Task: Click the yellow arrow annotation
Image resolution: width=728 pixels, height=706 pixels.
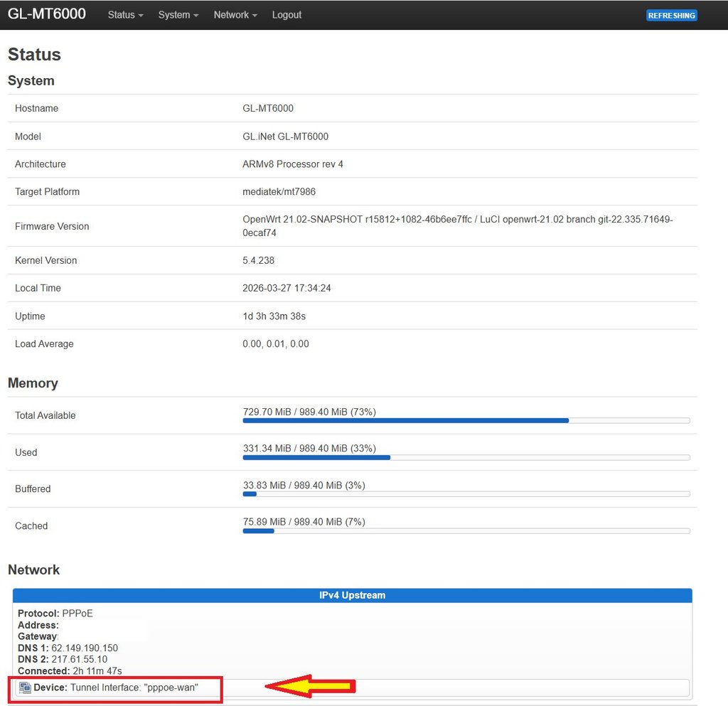Action: pyautogui.click(x=310, y=686)
